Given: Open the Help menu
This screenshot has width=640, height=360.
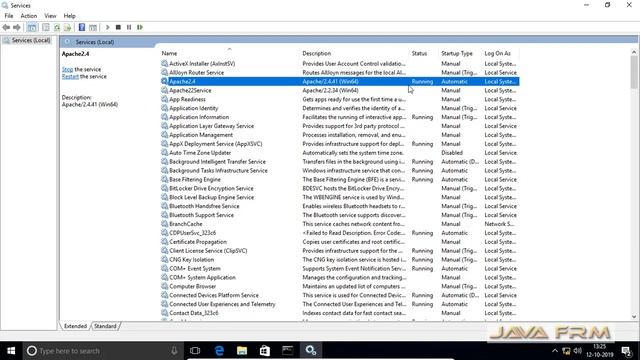Looking at the screenshot, I should click(69, 16).
